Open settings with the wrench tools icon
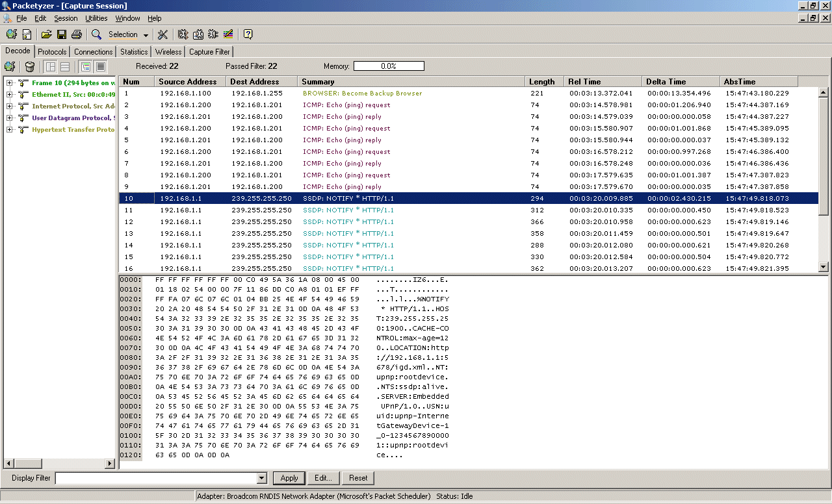The image size is (832, 504). click(x=162, y=34)
